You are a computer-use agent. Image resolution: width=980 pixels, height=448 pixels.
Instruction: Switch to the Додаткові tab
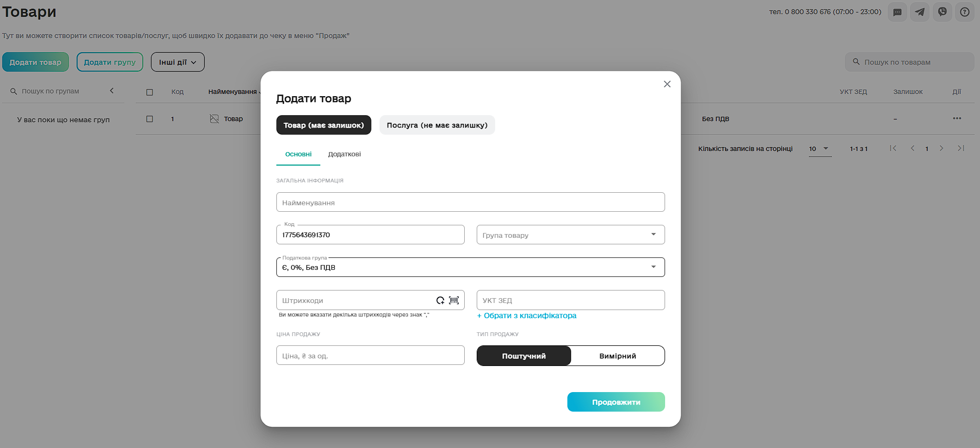coord(344,154)
